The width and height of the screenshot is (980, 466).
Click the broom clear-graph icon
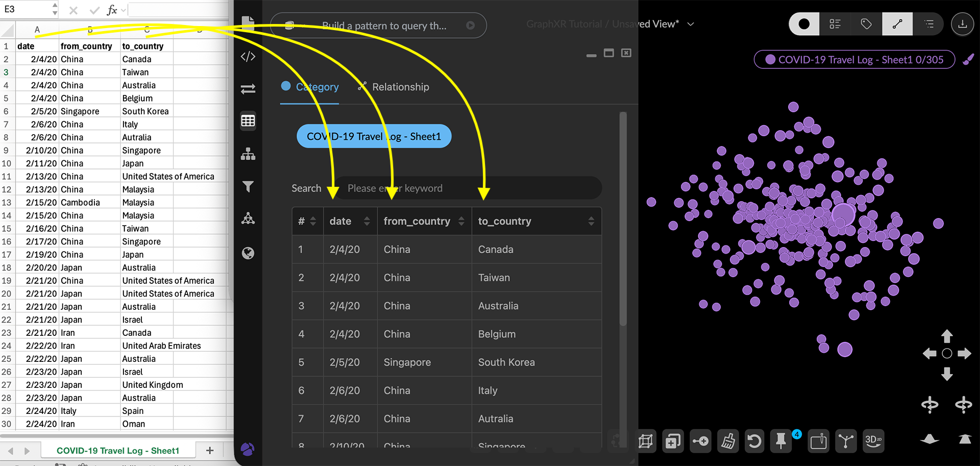click(728, 441)
